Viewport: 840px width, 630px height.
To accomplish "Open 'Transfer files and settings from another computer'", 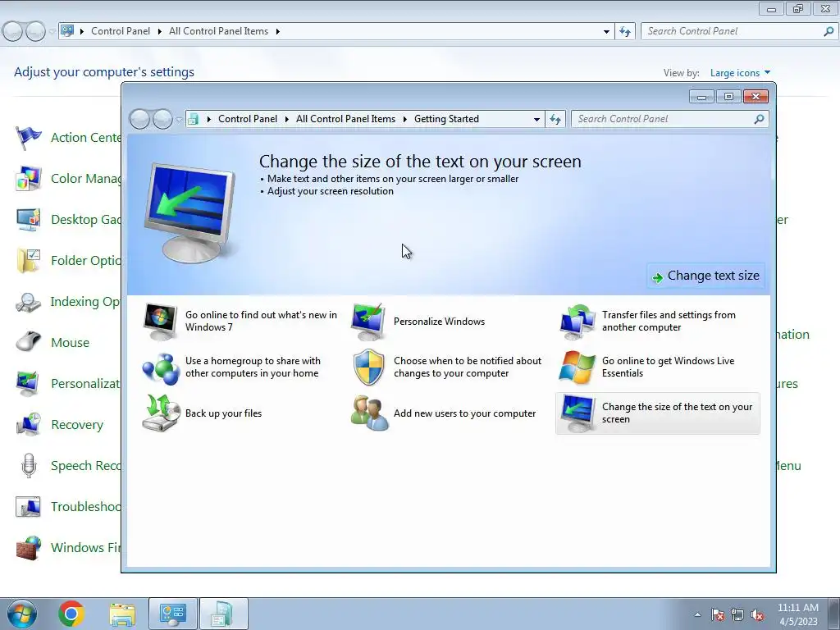I will pos(669,322).
